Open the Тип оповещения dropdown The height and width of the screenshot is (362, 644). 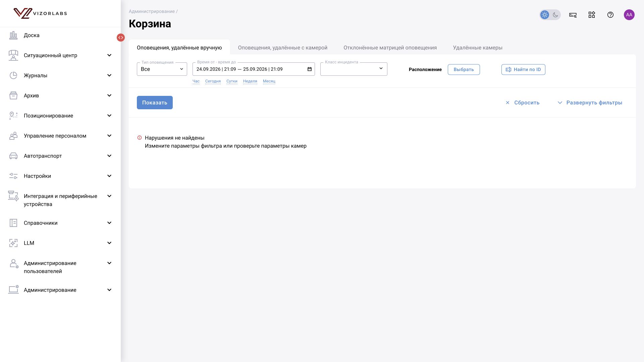click(x=162, y=69)
